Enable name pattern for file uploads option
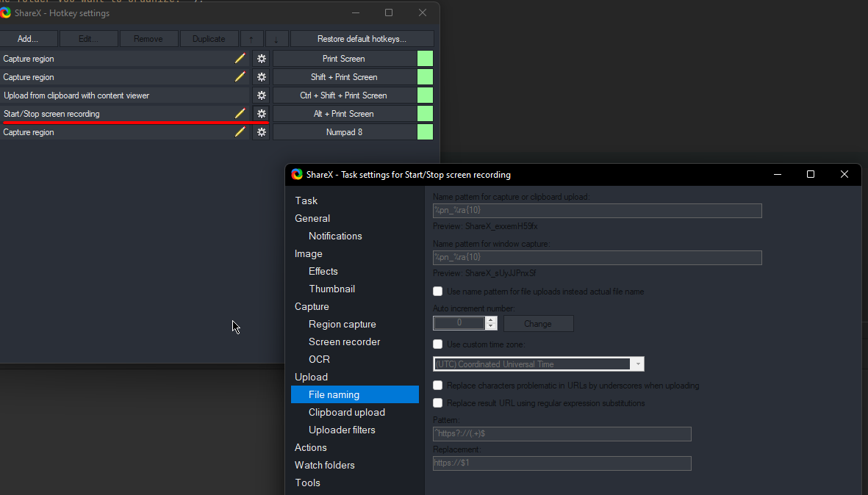Screen dimensions: 868x495 click(437, 291)
